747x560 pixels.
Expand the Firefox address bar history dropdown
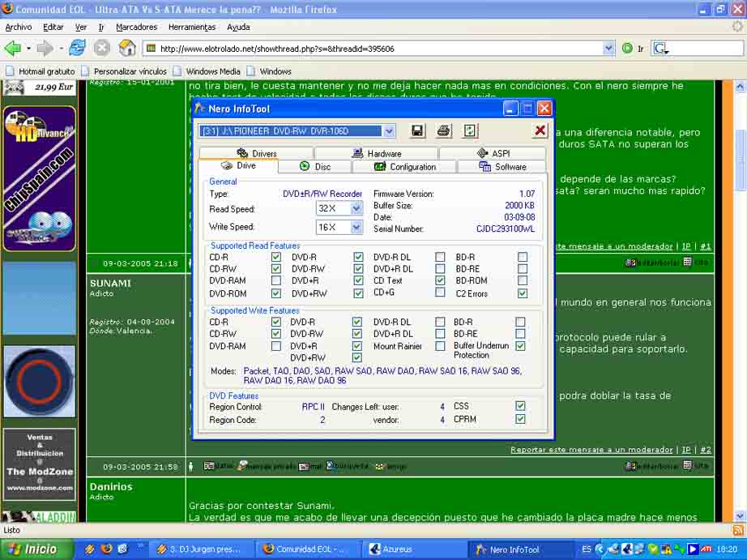[x=608, y=49]
